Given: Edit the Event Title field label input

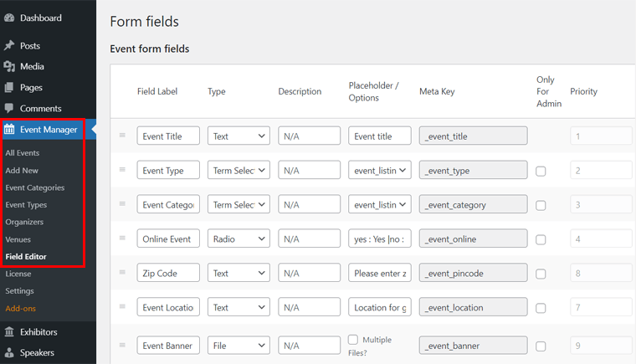Looking at the screenshot, I should click(168, 136).
